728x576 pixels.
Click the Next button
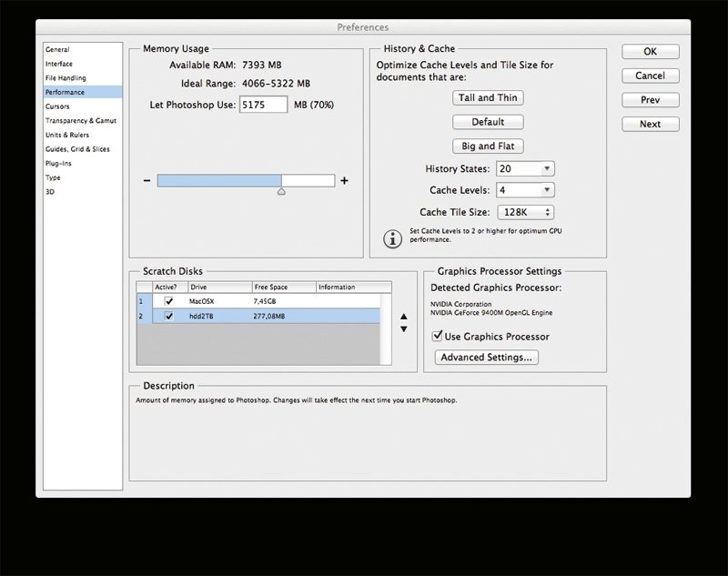point(651,124)
